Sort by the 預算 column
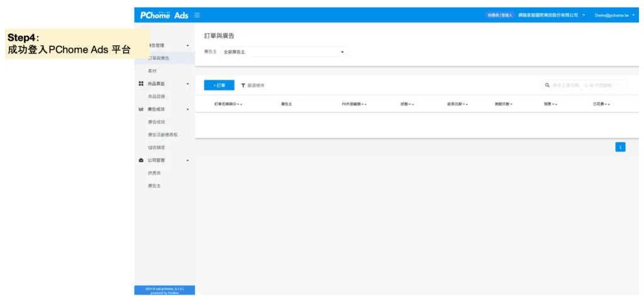This screenshot has width=644, height=299. coord(550,104)
